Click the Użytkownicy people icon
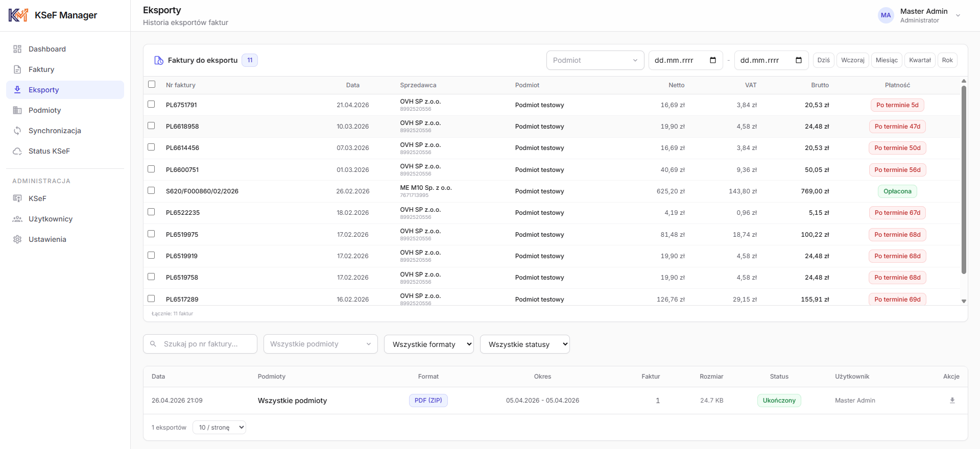Screen dimensions: 980x449 (x=17, y=219)
